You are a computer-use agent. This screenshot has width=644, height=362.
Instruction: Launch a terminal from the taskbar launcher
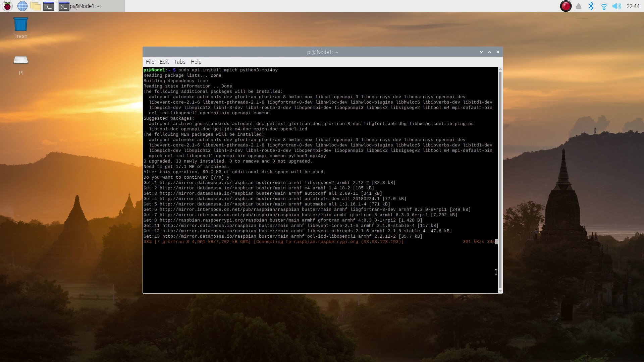pyautogui.click(x=49, y=6)
